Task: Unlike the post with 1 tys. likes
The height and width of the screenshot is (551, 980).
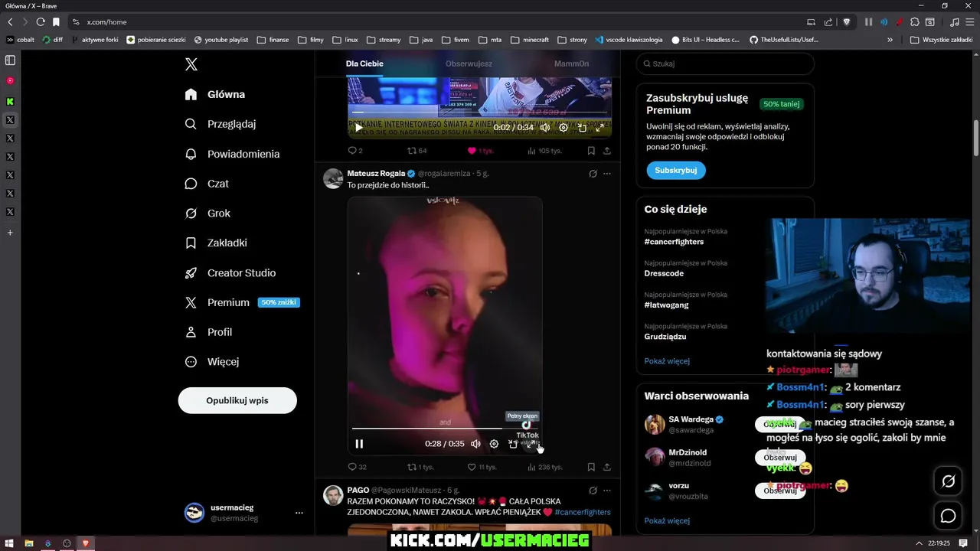Action: click(x=480, y=151)
